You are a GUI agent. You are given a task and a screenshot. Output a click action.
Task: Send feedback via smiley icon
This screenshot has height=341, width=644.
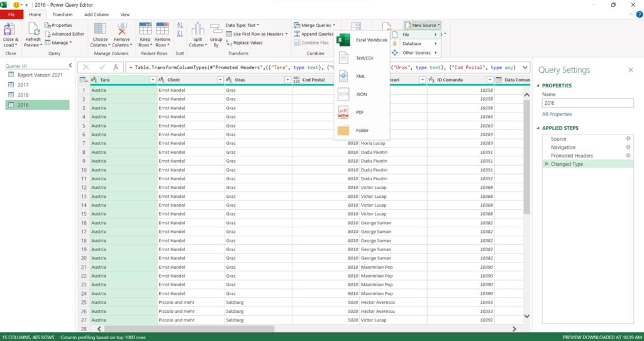16,5
